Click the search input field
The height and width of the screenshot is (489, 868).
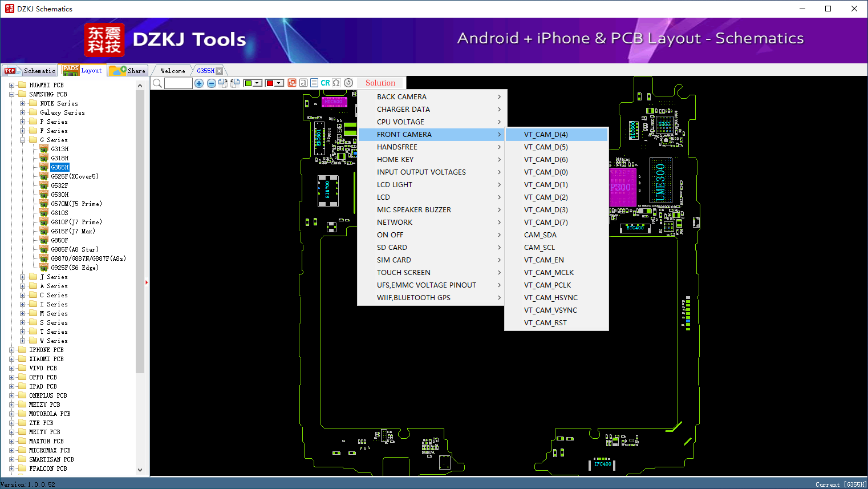click(179, 83)
